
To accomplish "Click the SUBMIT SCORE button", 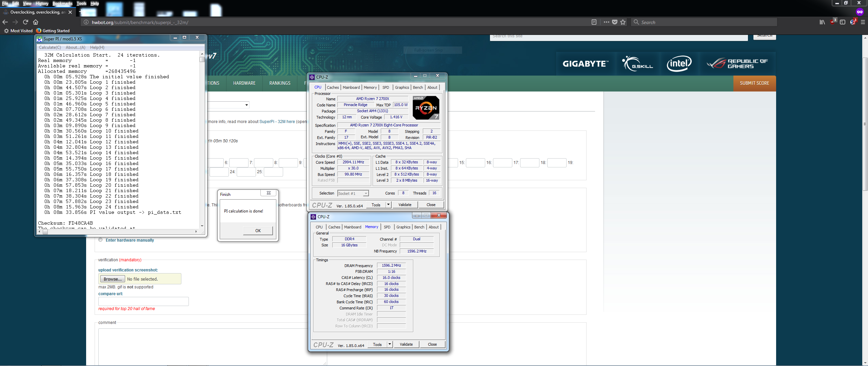I will pyautogui.click(x=754, y=83).
